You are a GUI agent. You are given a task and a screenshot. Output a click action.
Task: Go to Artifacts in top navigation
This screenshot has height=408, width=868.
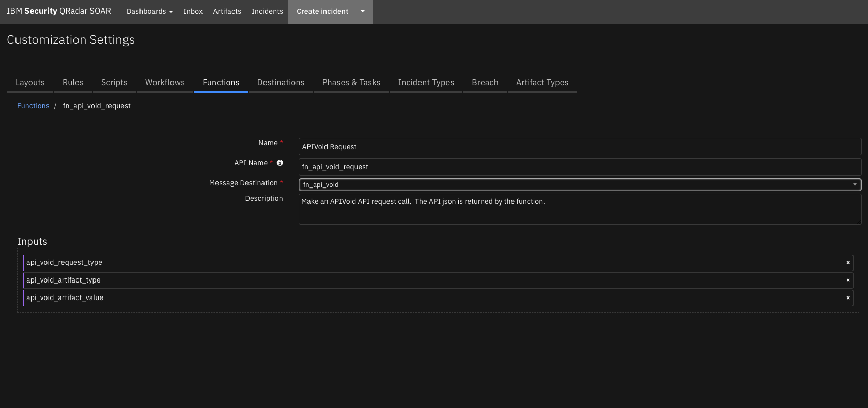coord(227,11)
